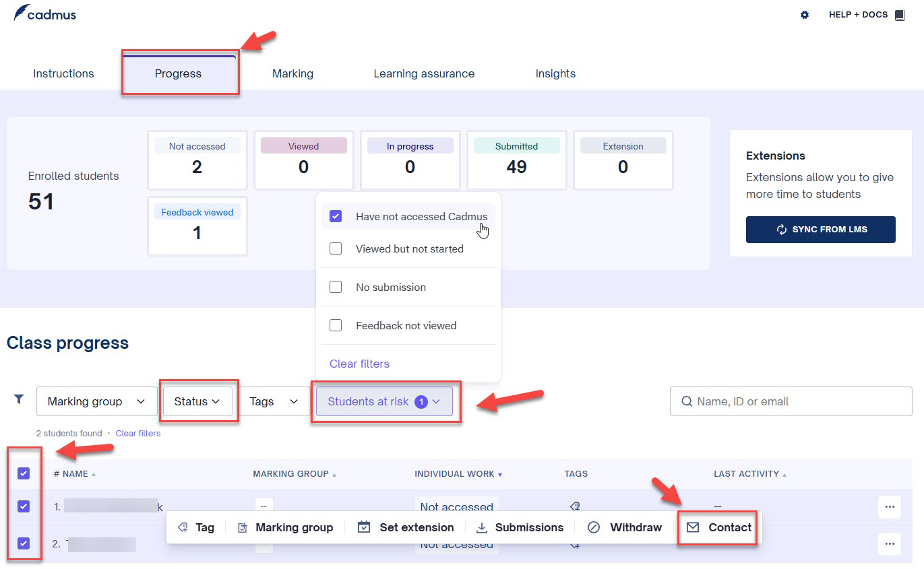
Task: Click the sync icon on Sync from LMS
Action: (x=782, y=230)
